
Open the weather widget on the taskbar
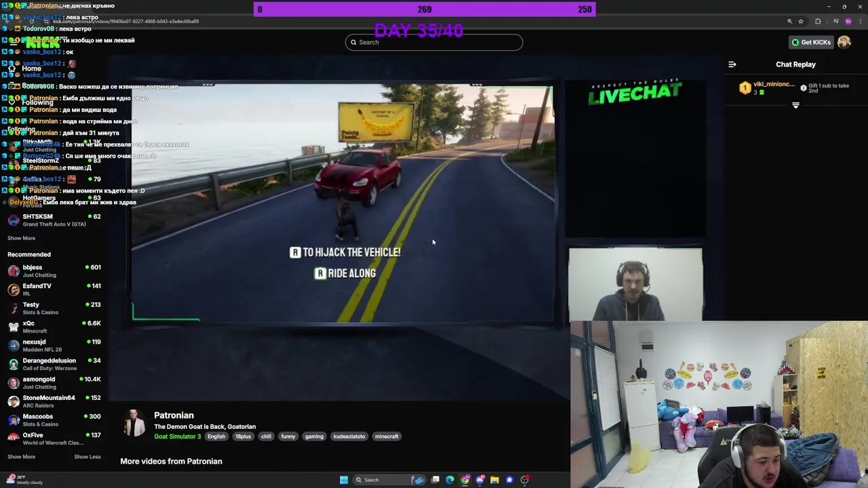pos(24,480)
